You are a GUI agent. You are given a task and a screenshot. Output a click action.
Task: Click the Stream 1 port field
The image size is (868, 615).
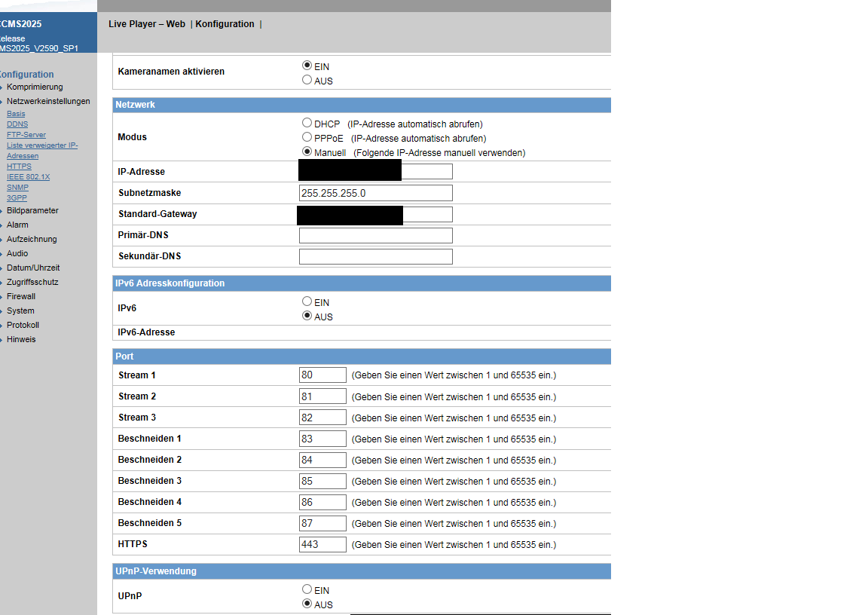(322, 375)
